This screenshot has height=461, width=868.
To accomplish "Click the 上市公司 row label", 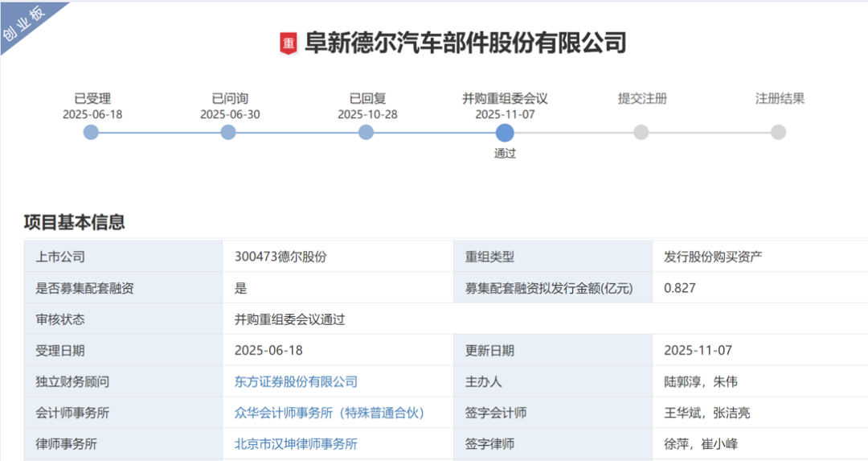I will coord(60,257).
